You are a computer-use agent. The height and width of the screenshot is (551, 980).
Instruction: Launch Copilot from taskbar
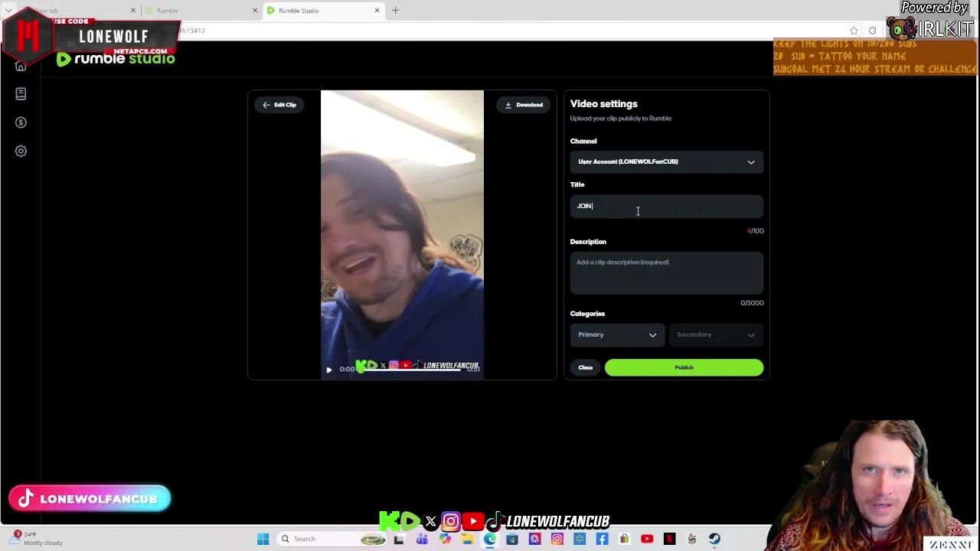pos(445,540)
